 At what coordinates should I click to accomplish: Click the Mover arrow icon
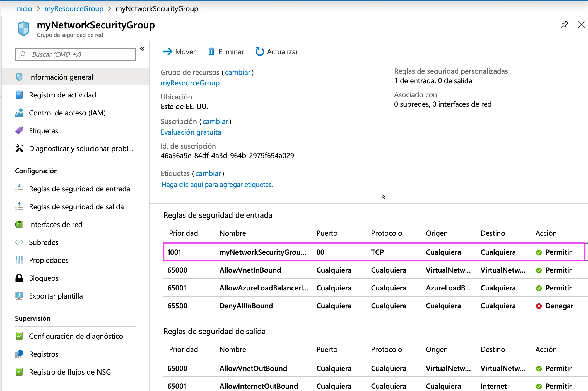click(x=168, y=51)
